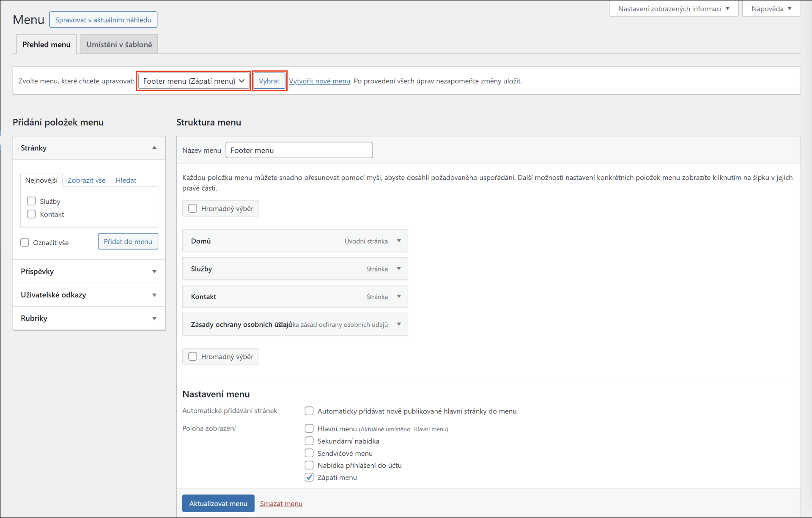
Task: Click inside the Název menu field
Action: coord(299,150)
